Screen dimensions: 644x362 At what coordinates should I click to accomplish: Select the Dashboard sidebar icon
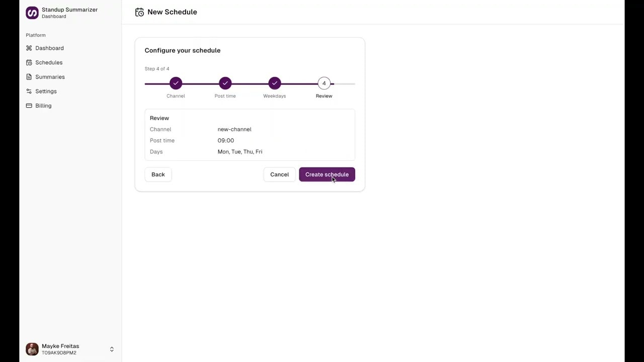tap(29, 48)
